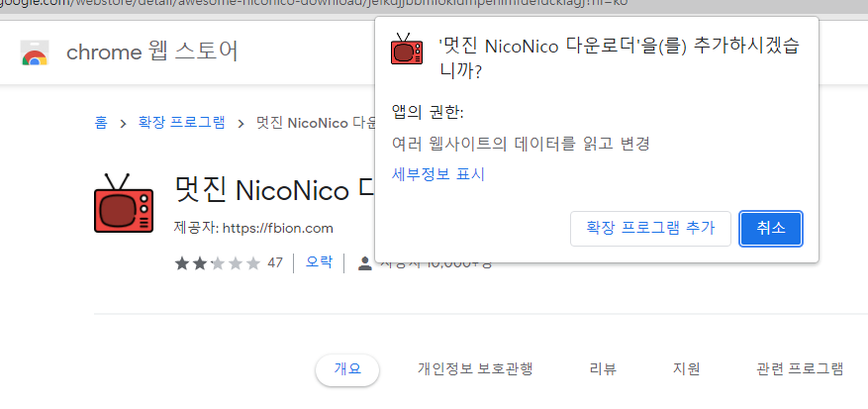Click the red TV extension icon on the page
Viewport: 868px width, 409px height.
[x=124, y=203]
